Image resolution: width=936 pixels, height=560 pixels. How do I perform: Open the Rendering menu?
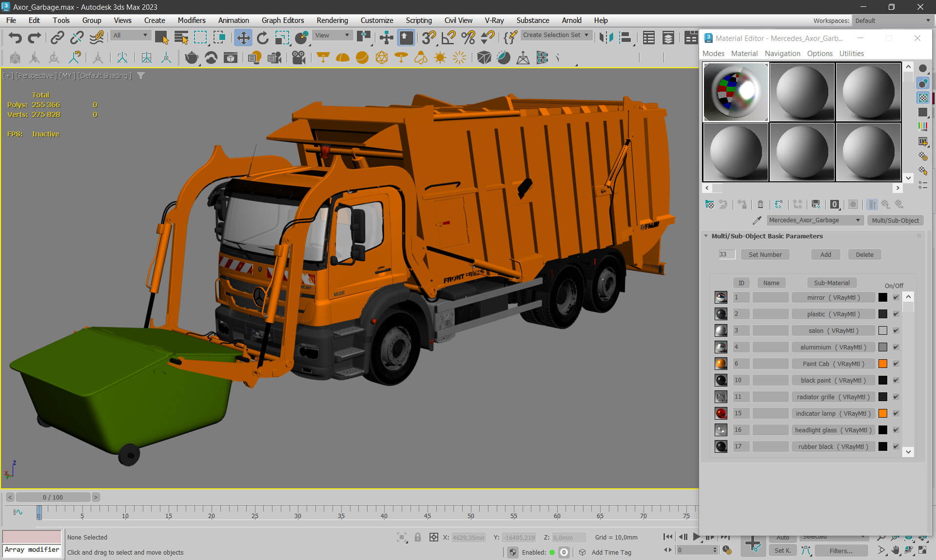coord(332,20)
